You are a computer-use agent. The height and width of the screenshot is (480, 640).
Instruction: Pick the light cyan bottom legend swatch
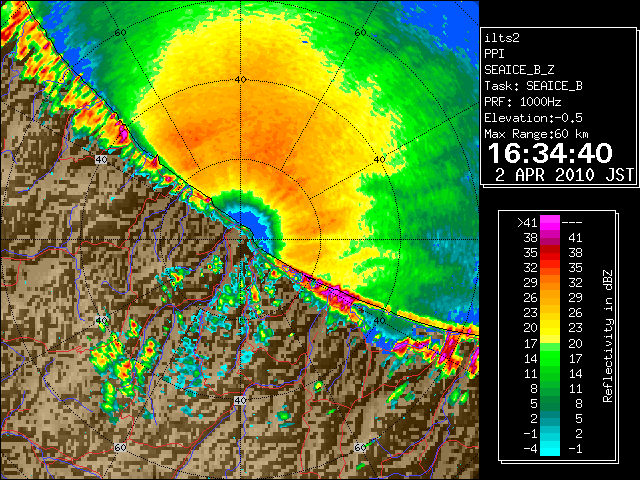(x=550, y=449)
